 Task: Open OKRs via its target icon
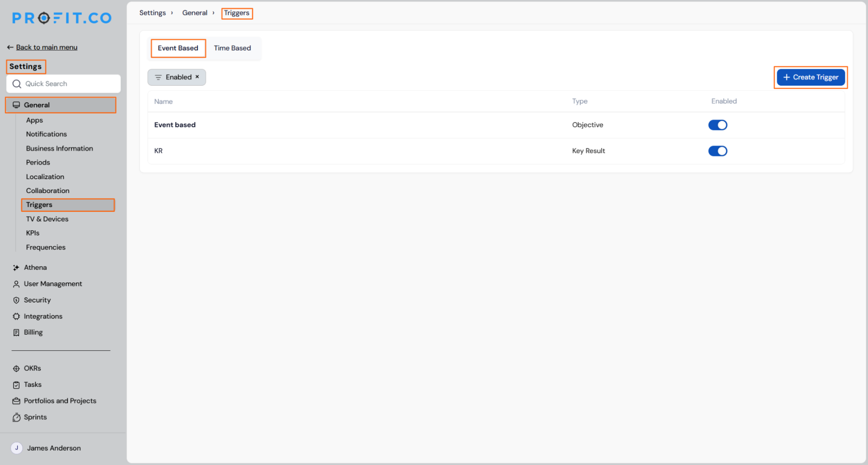16,369
